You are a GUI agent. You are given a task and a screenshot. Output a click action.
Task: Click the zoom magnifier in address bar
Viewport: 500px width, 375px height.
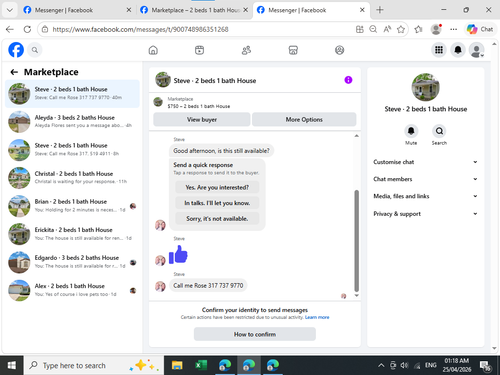tap(373, 29)
